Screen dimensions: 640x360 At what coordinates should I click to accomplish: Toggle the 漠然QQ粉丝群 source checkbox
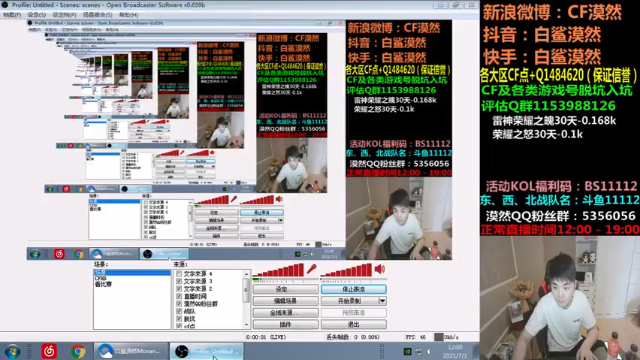pos(179,304)
